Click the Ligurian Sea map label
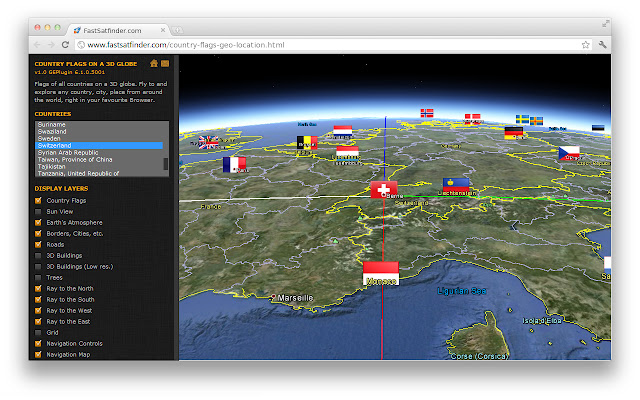 [x=462, y=291]
